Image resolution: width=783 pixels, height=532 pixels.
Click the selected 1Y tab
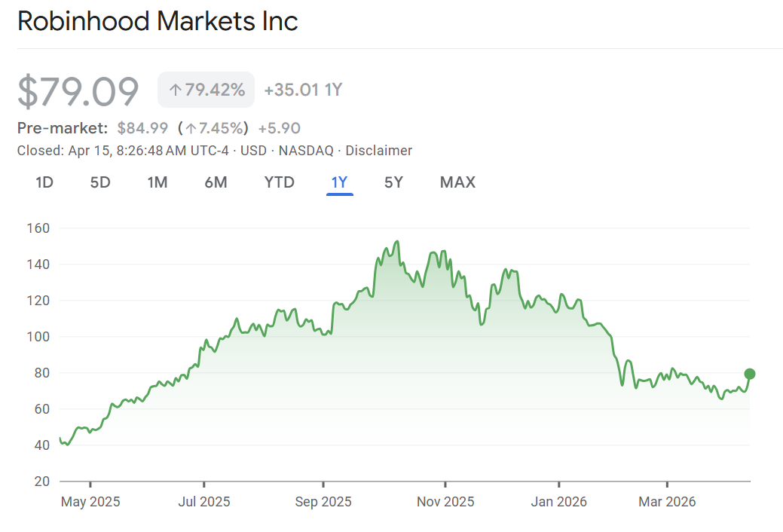point(339,182)
